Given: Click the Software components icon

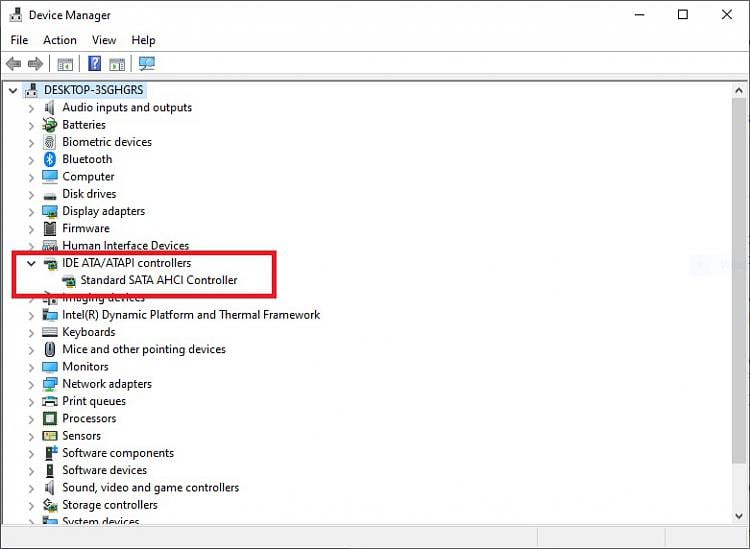Looking at the screenshot, I should coord(50,453).
